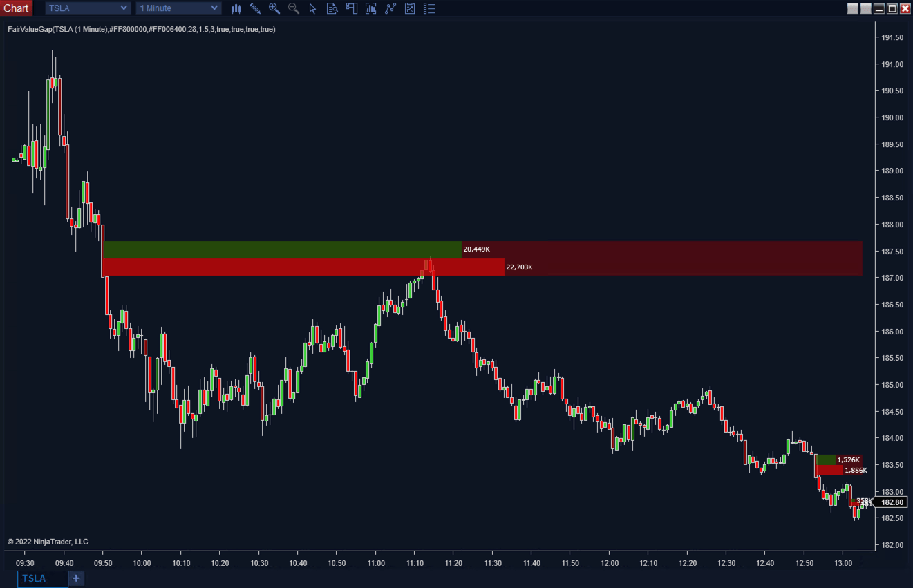Open the TSLA instrument dropdown
Viewport: 913px width, 588px height.
click(x=88, y=8)
